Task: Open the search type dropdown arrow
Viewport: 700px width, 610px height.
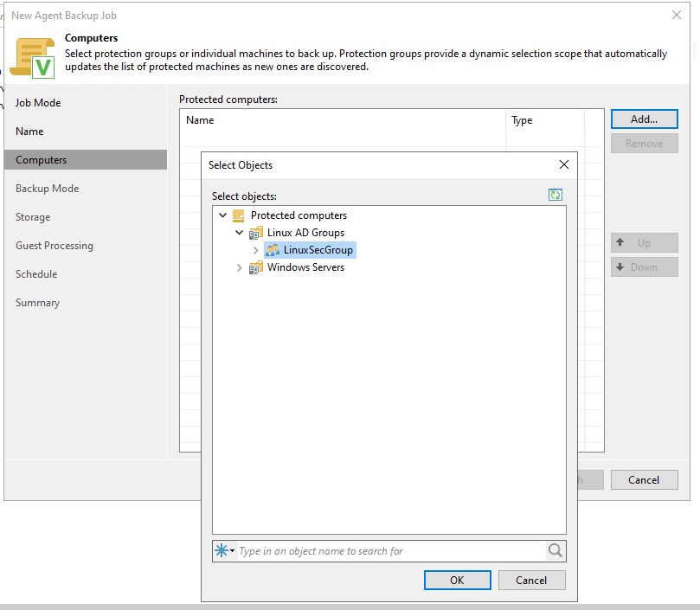Action: [x=230, y=551]
